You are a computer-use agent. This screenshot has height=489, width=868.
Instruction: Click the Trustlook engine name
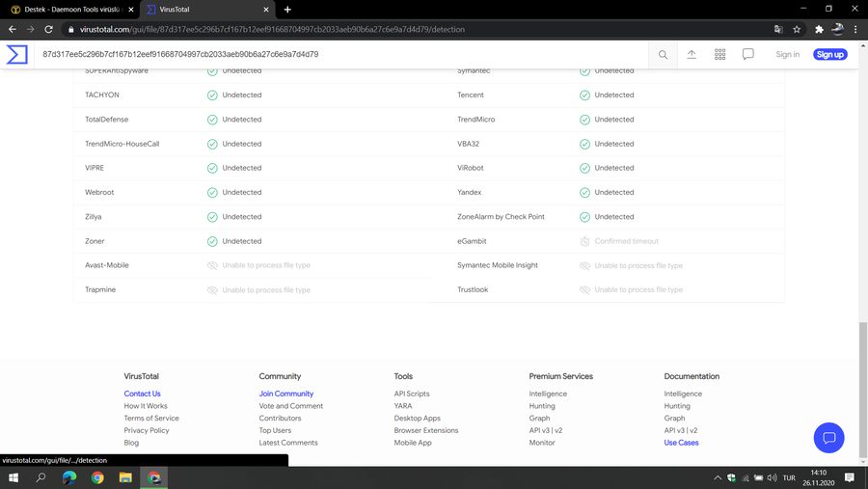(473, 289)
